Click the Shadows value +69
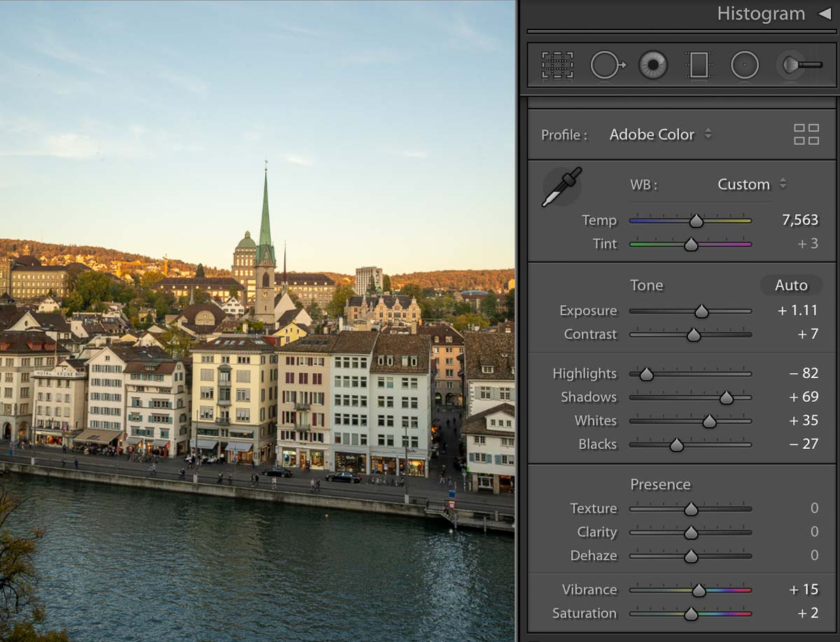 (x=804, y=396)
